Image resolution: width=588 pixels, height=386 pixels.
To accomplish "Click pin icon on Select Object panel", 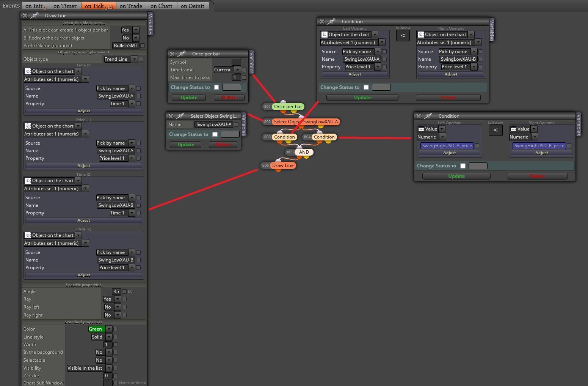I will pos(180,116).
